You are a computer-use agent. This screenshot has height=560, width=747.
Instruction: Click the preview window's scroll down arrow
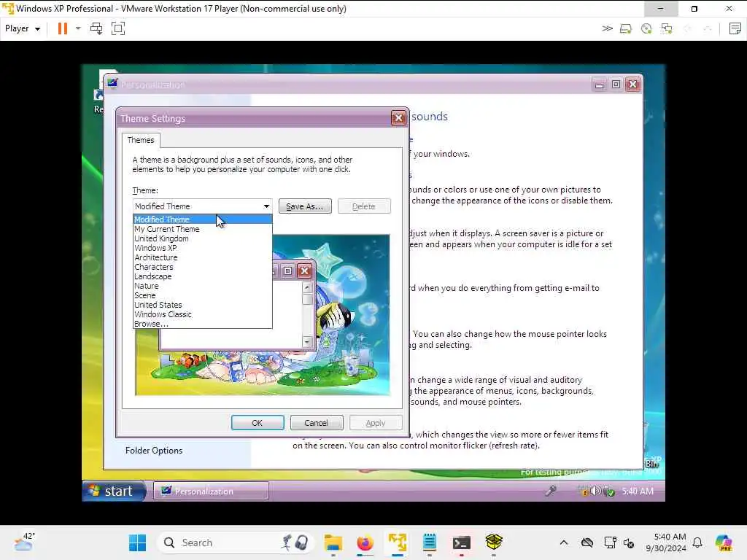(307, 342)
